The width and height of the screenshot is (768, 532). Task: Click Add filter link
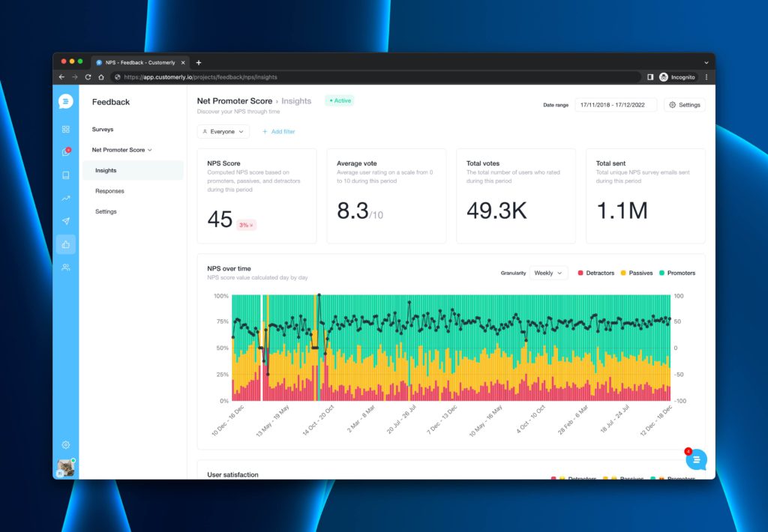tap(279, 131)
